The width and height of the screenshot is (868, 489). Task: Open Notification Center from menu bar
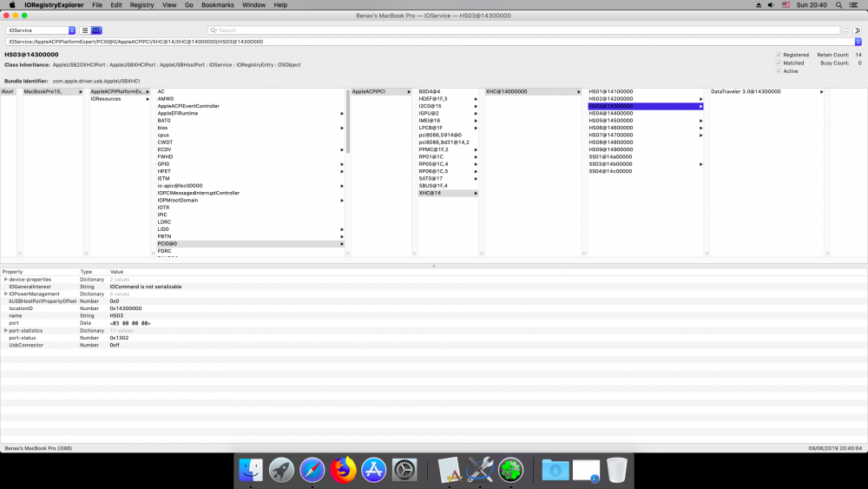(x=854, y=5)
